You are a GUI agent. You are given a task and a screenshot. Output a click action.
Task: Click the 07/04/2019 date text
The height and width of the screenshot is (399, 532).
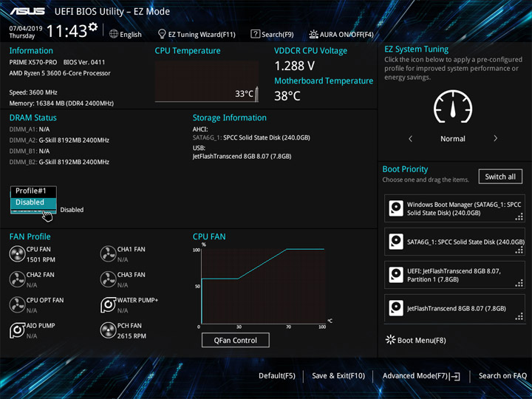coord(25,28)
